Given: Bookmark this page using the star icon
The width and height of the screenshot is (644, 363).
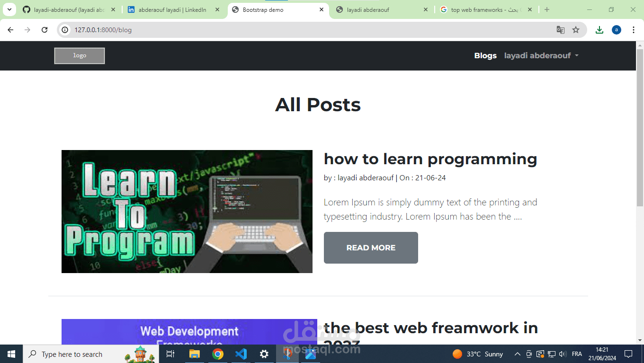Looking at the screenshot, I should (576, 29).
